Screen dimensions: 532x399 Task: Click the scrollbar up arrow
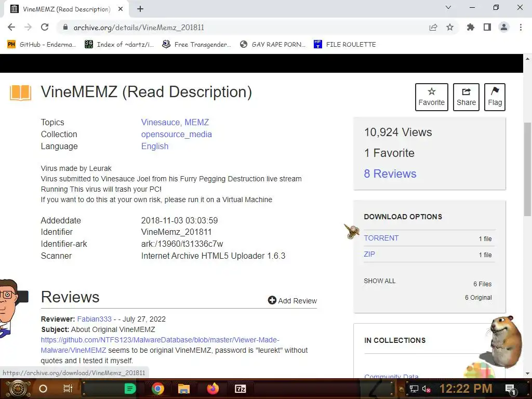tap(527, 59)
